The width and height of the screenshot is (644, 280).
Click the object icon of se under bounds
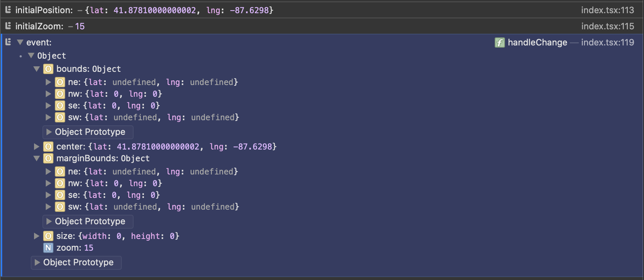pyautogui.click(x=60, y=106)
